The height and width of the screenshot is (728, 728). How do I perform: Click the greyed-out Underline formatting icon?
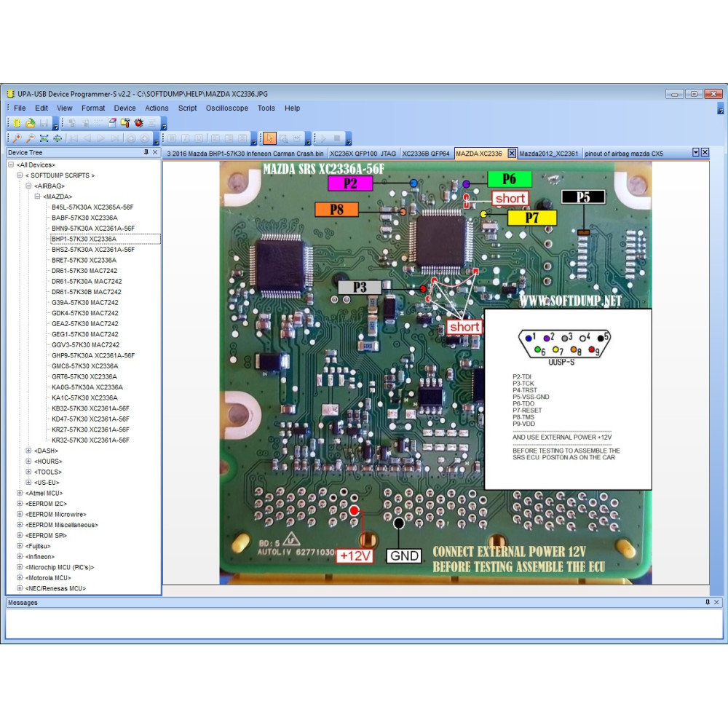tap(199, 138)
